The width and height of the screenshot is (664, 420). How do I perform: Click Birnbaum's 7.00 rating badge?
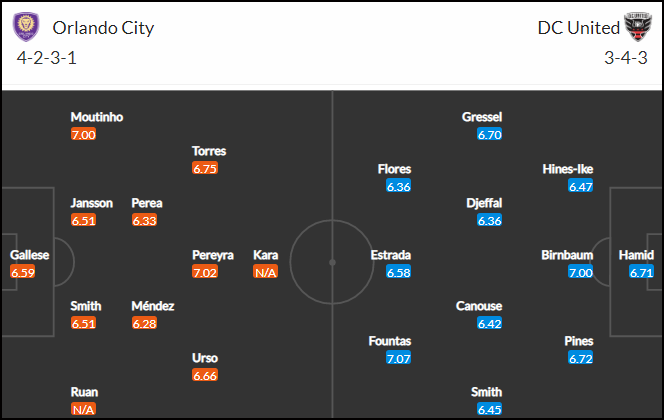581,272
